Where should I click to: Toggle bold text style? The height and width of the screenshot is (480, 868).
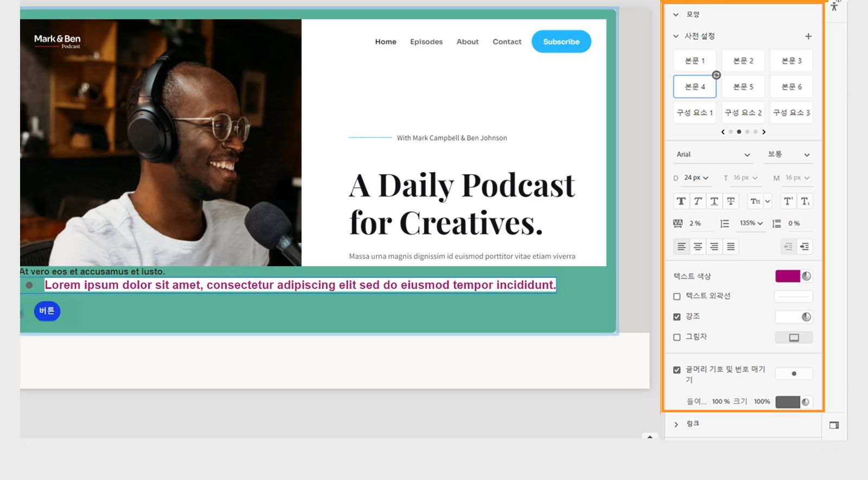681,201
